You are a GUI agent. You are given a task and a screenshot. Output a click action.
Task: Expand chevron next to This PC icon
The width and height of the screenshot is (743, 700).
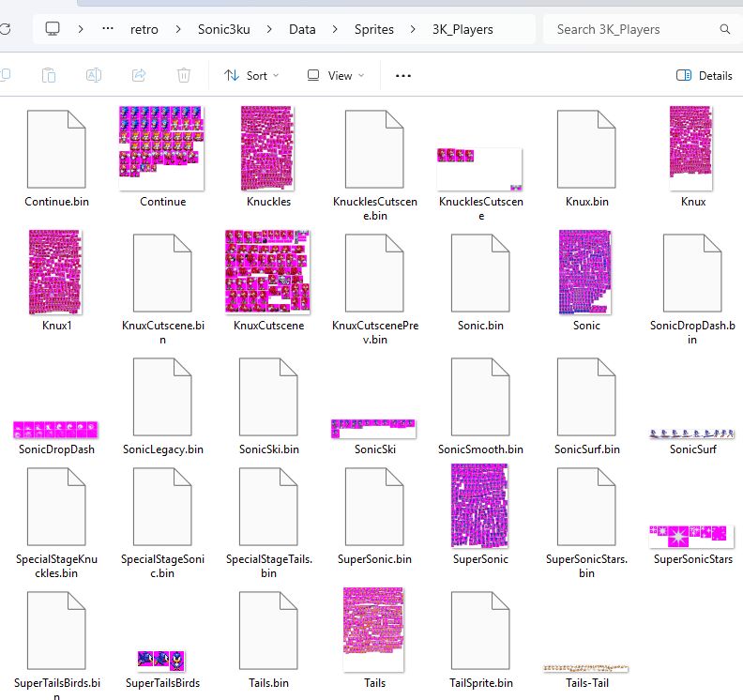(81, 29)
